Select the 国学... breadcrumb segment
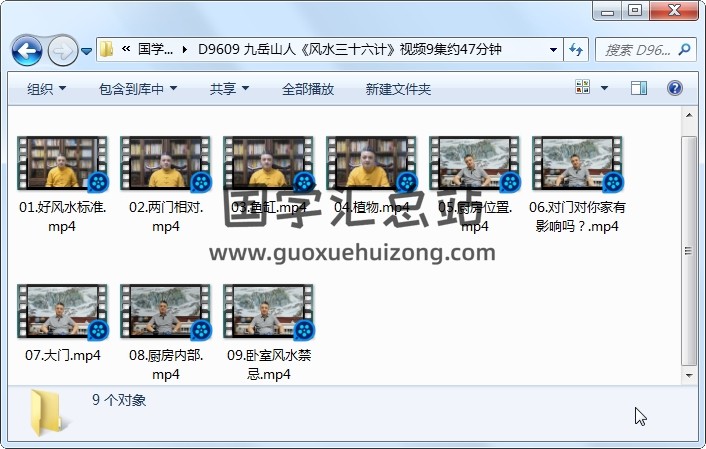Screen dimensions: 706x449 pos(155,49)
